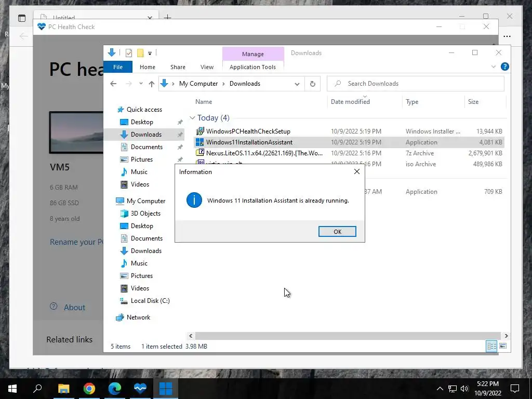
Task: Click Properties icon in quick access toolbar
Action: [129, 53]
